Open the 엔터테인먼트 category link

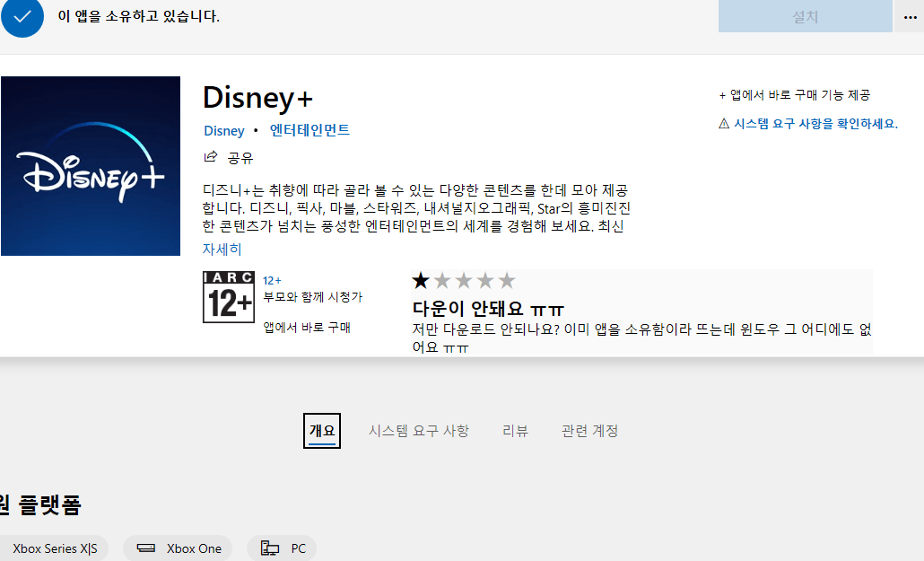pyautogui.click(x=309, y=130)
